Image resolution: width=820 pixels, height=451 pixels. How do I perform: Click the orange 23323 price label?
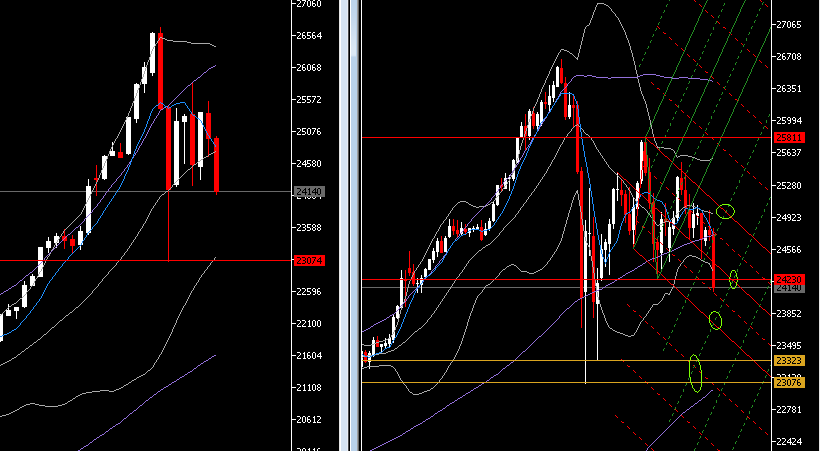pyautogui.click(x=789, y=360)
